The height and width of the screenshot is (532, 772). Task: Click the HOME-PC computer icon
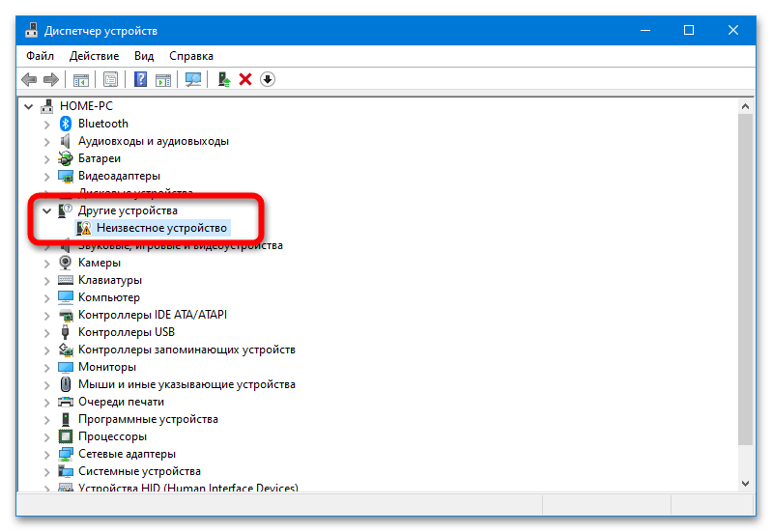pos(47,106)
